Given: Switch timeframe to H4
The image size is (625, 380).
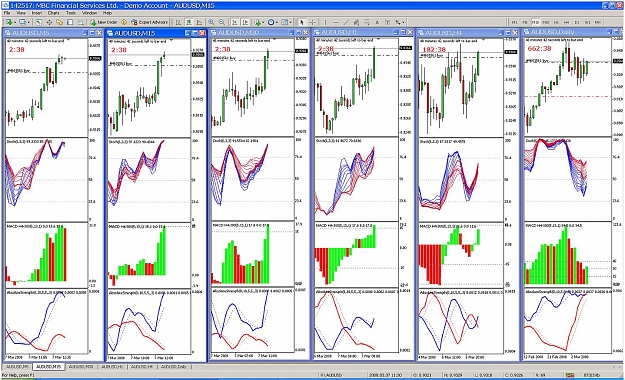Looking at the screenshot, I should [x=566, y=22].
